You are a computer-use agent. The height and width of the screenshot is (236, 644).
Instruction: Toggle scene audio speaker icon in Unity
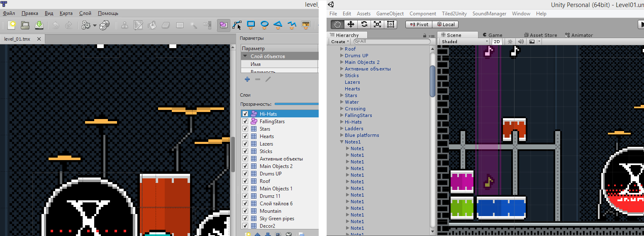[521, 41]
